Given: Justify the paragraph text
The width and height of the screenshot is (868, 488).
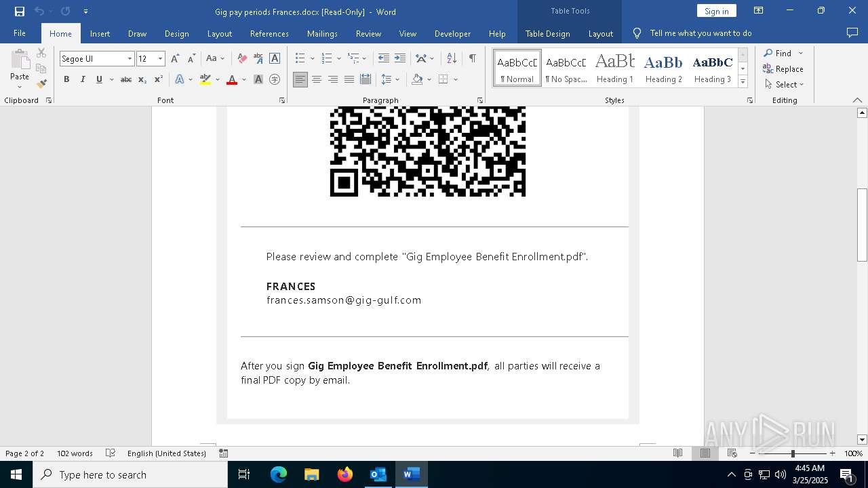Looking at the screenshot, I should point(349,79).
